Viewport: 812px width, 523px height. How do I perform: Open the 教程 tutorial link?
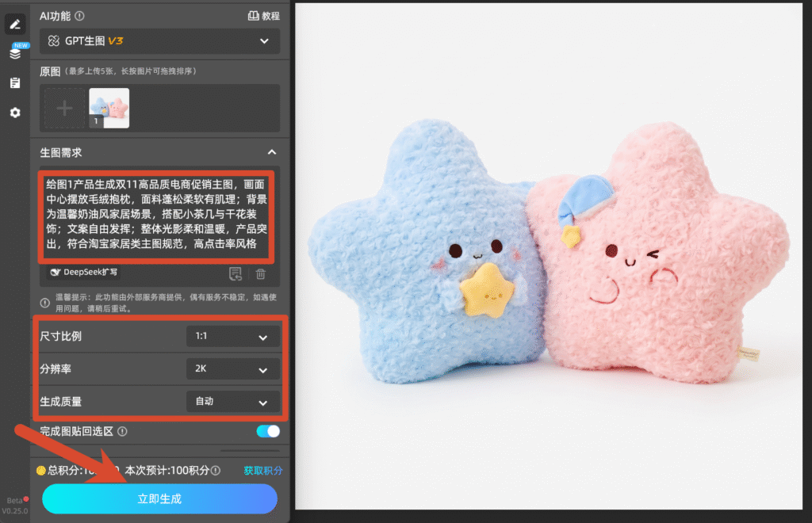click(263, 16)
